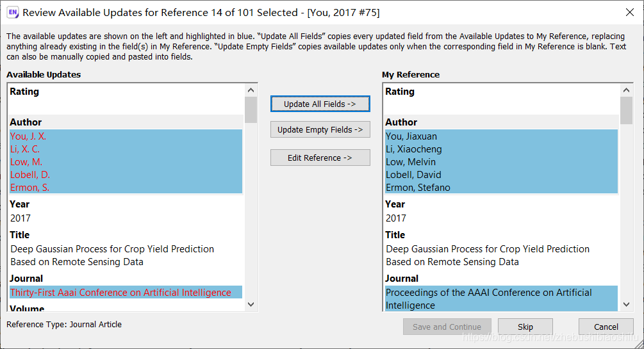Viewport: 644px width, 349px height.
Task: Click the Title field in Available Updates
Action: coord(112,255)
